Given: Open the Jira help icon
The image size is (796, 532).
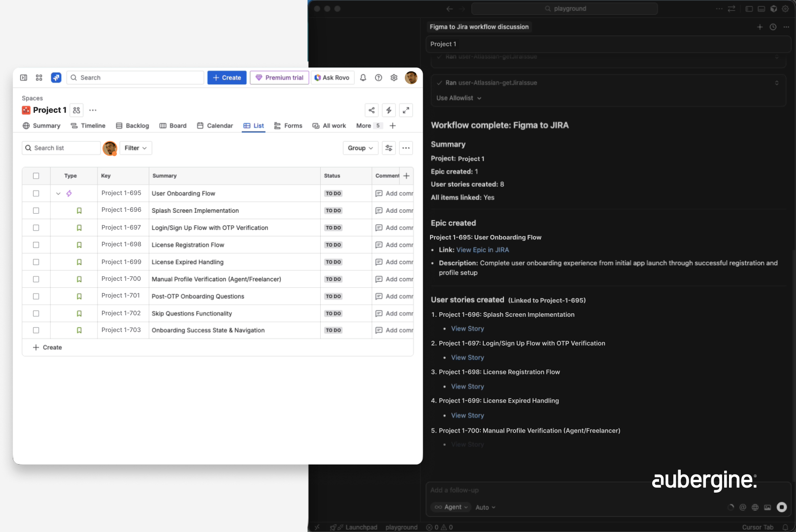Looking at the screenshot, I should click(x=378, y=78).
